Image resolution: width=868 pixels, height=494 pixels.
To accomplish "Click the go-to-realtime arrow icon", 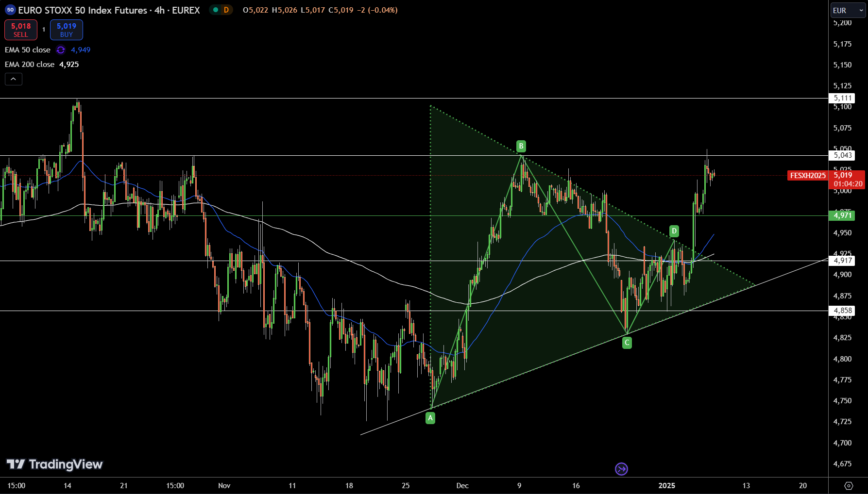I will 621,469.
